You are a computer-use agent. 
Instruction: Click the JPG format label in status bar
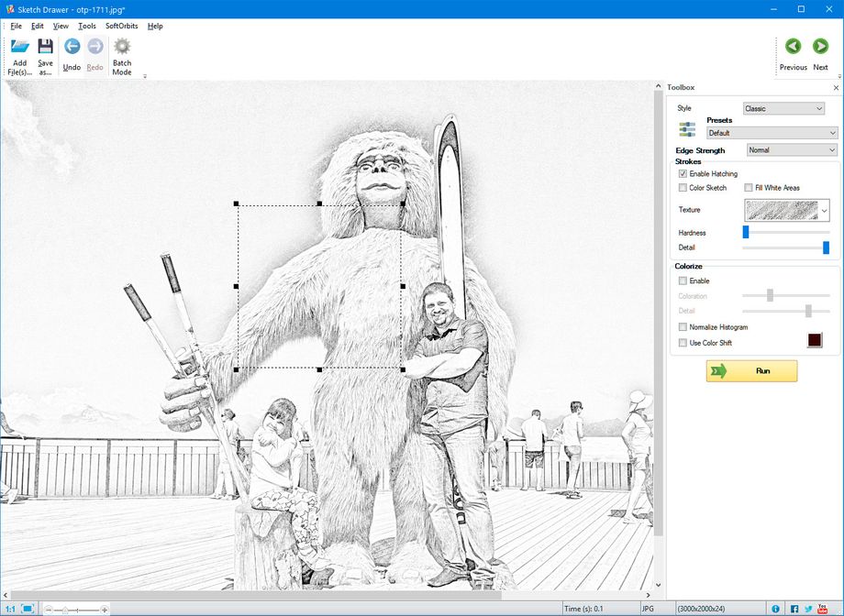click(x=648, y=609)
